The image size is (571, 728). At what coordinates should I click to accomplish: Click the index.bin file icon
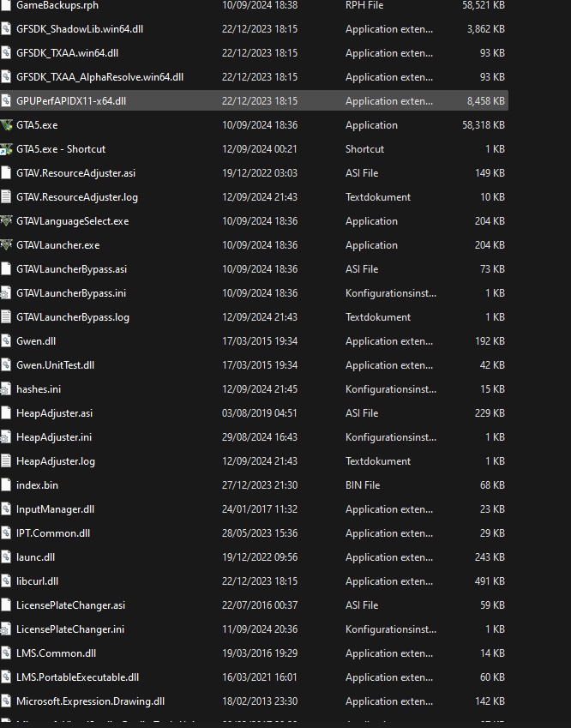tap(5, 485)
